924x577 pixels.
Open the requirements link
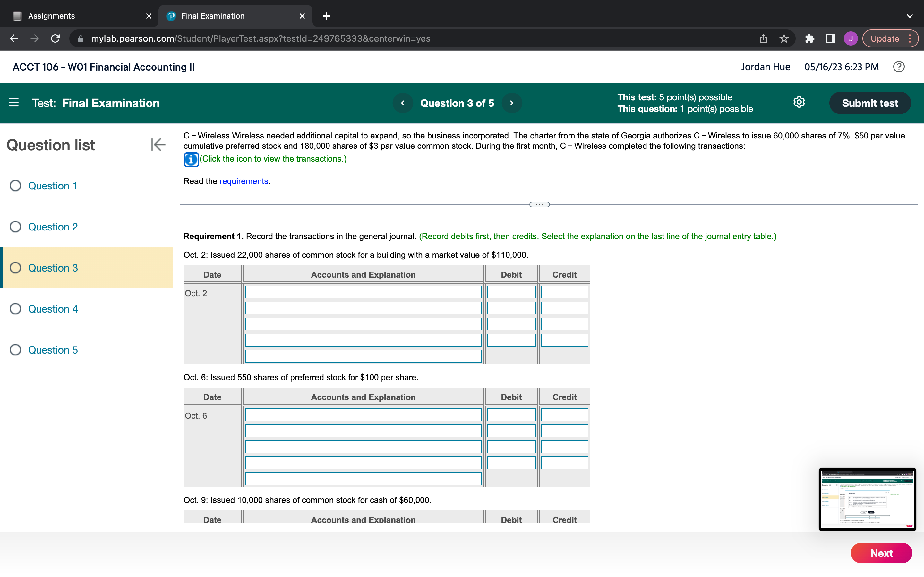tap(244, 181)
